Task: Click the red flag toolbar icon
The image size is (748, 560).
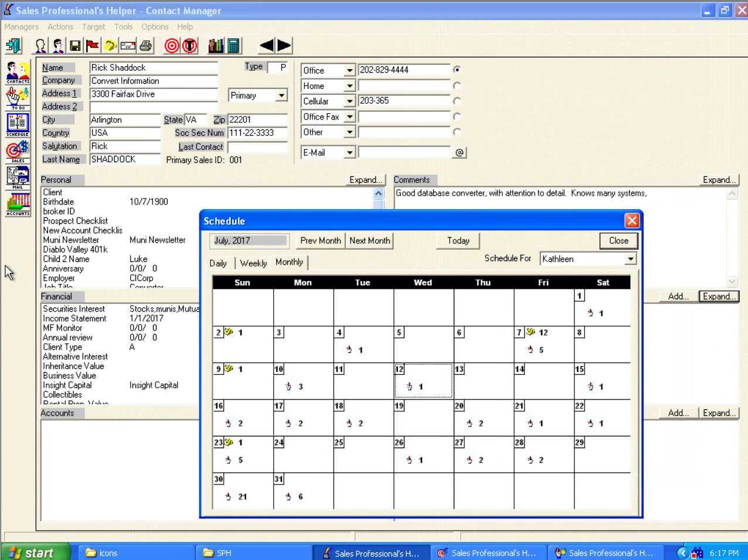Action: coord(93,45)
